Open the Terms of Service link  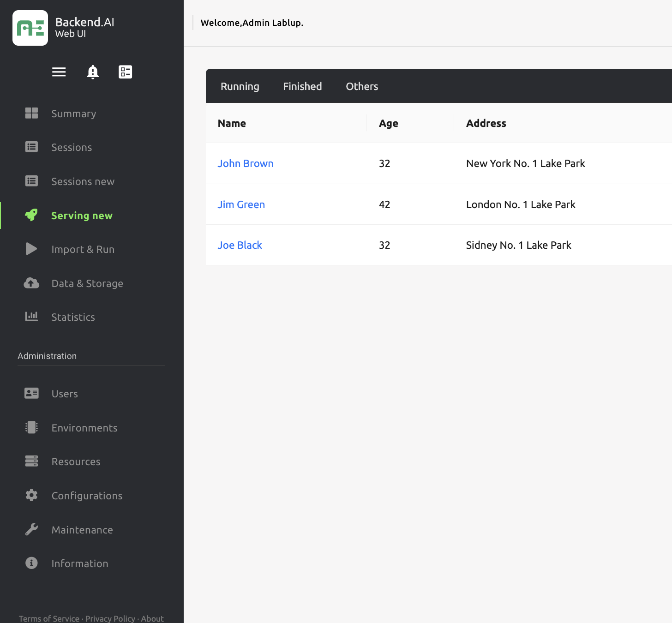[48, 618]
